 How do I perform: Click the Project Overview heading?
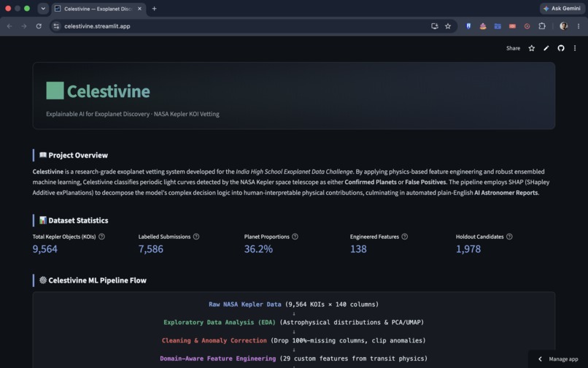(78, 155)
